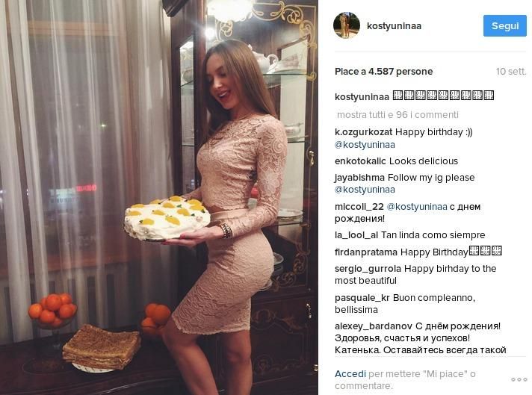Open the kostyuninaa username in the header
This screenshot has width=532, height=395.
pos(394,26)
